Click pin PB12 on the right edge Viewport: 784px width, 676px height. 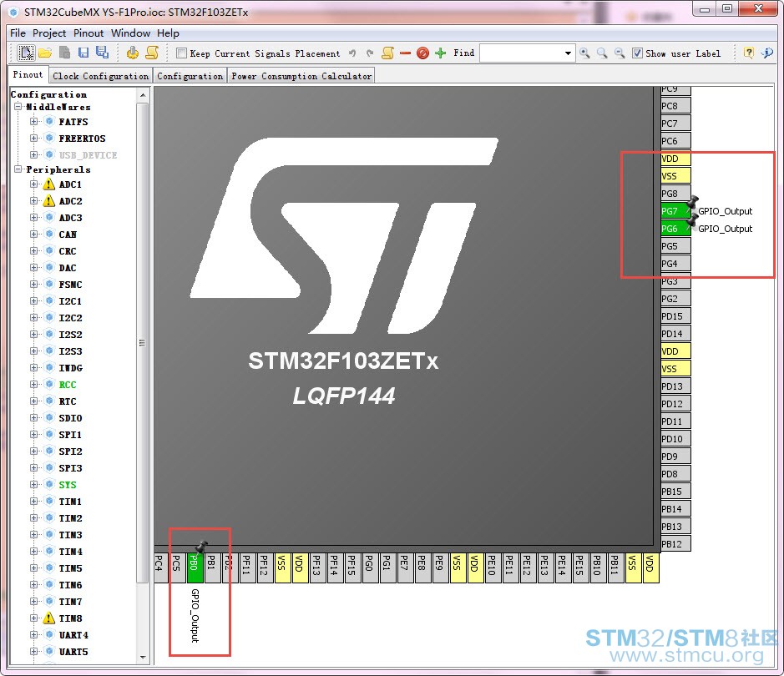pos(675,543)
